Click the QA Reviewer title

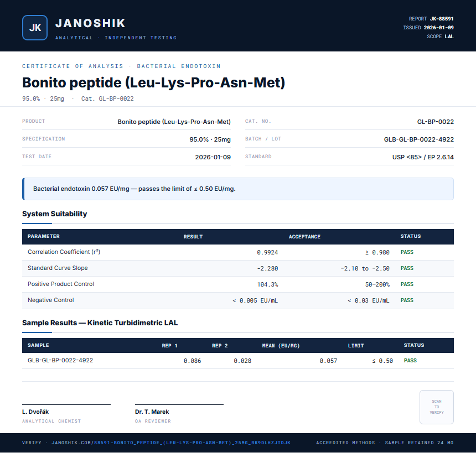(153, 422)
